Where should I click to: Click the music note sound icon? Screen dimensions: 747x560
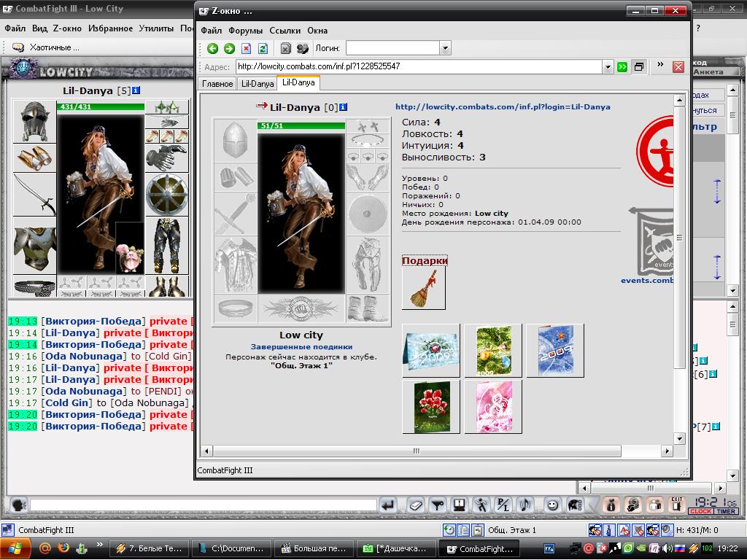point(526,505)
